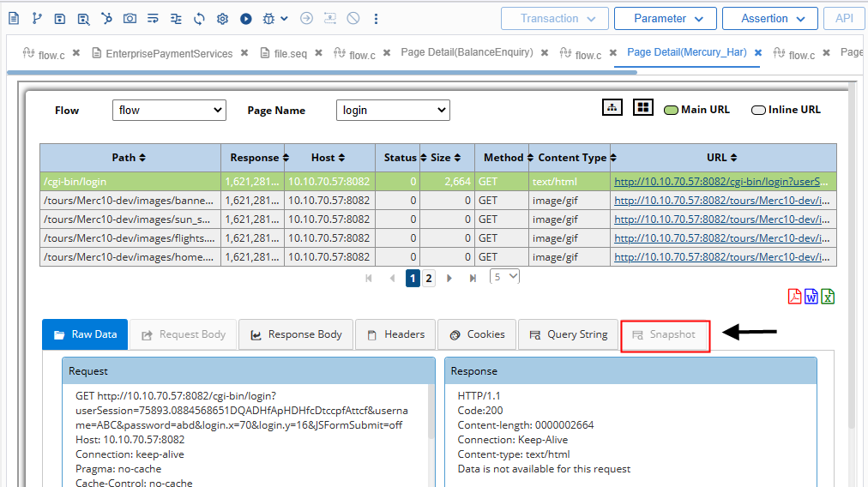The image size is (868, 487).
Task: Go to page 2 of the table
Action: (x=429, y=278)
